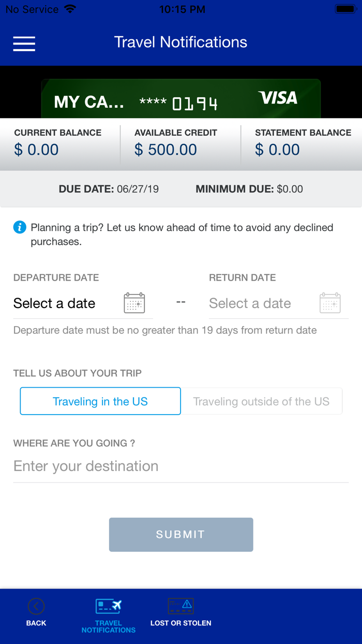The image size is (362, 644).
Task: Tap the battery status icon
Action: point(344,9)
